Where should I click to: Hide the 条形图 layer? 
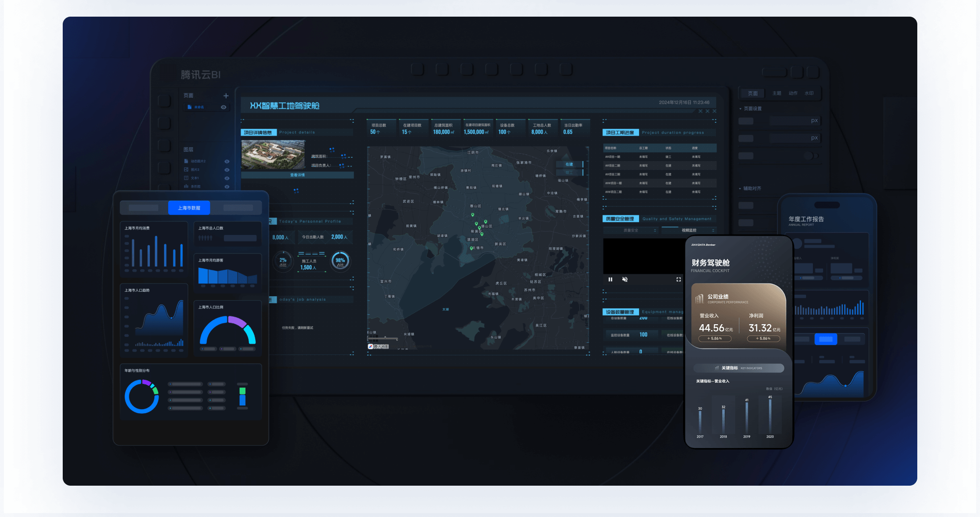(227, 187)
